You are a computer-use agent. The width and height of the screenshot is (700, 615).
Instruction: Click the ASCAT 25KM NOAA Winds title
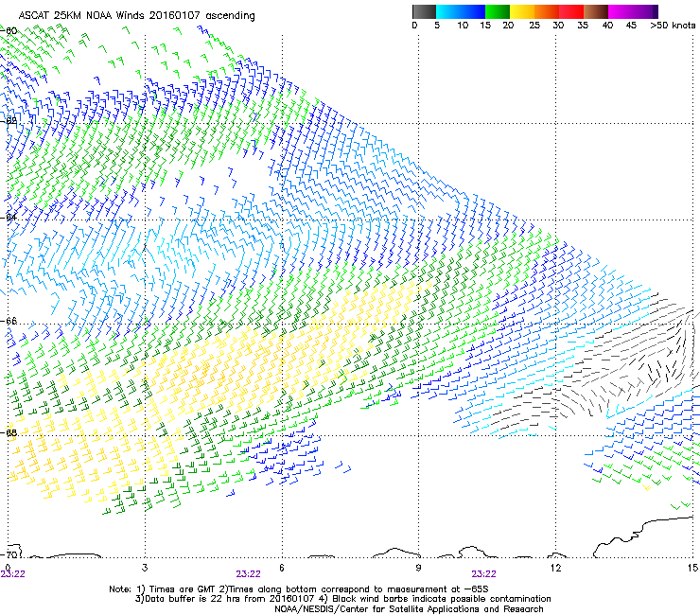pos(136,16)
